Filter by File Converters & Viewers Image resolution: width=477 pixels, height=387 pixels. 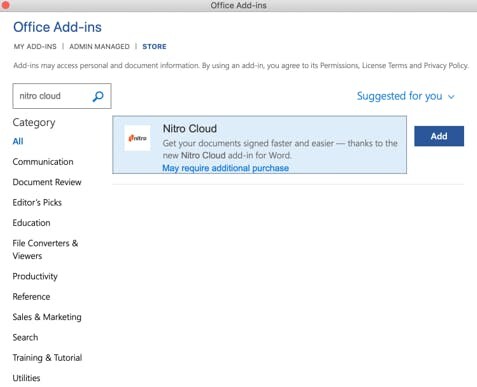coord(45,249)
